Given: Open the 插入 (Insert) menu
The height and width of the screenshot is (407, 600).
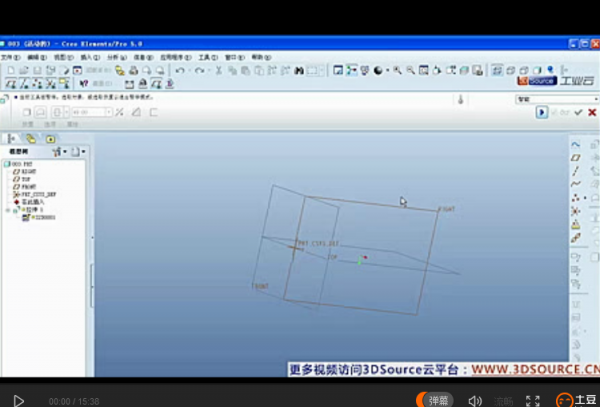Looking at the screenshot, I should [x=90, y=58].
